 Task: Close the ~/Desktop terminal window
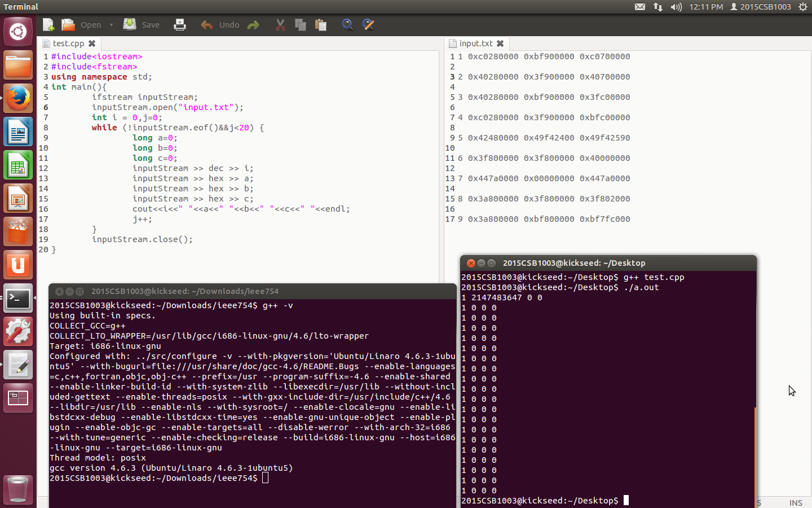(471, 263)
